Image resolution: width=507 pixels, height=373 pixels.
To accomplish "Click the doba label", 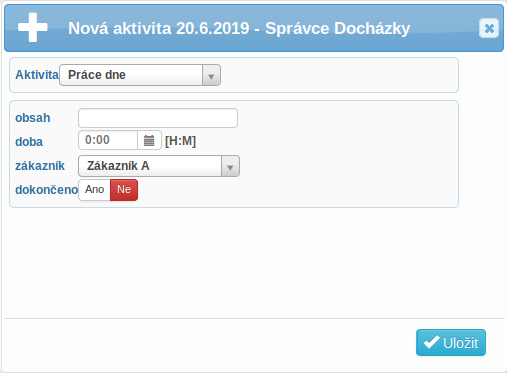I will click(x=29, y=142).
